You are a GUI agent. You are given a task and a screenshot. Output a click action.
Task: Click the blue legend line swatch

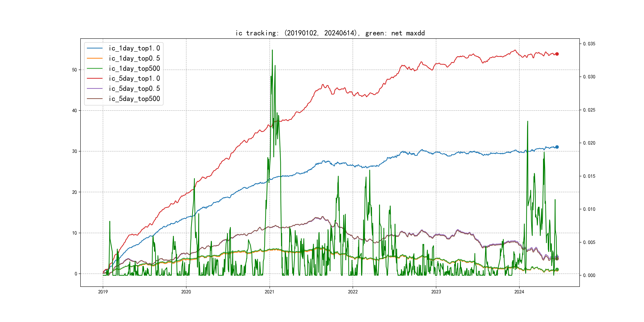(x=95, y=48)
